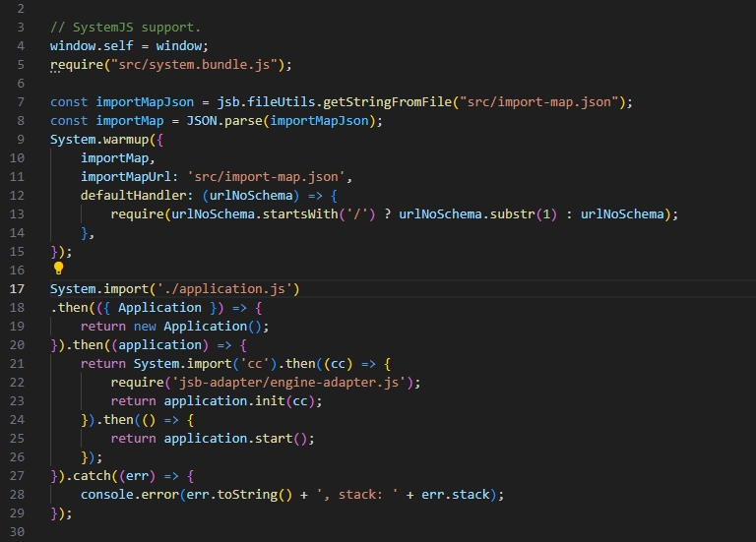Click line number 21 in the gutter
Image resolution: width=756 pixels, height=542 pixels.
tap(17, 364)
